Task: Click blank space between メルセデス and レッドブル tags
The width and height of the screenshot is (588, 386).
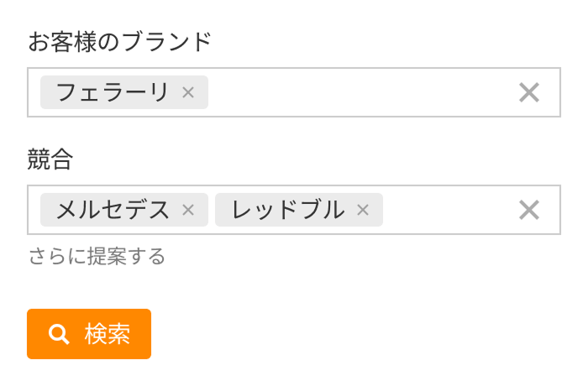Action: [x=212, y=210]
